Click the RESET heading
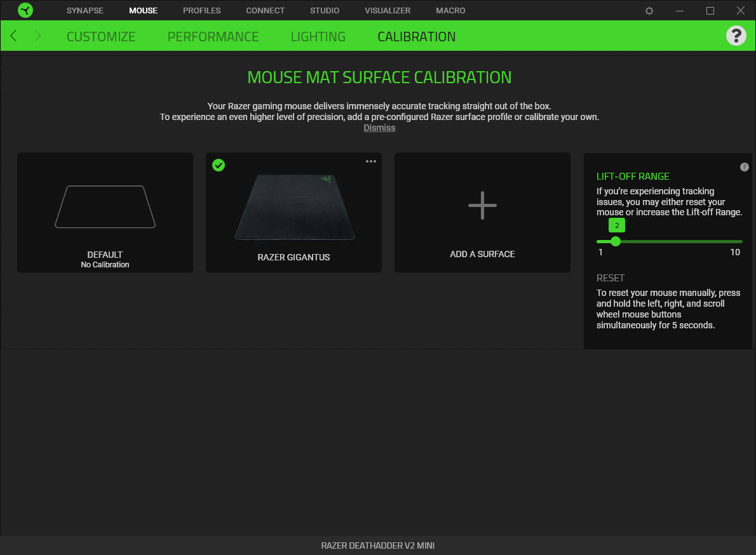 (x=611, y=278)
